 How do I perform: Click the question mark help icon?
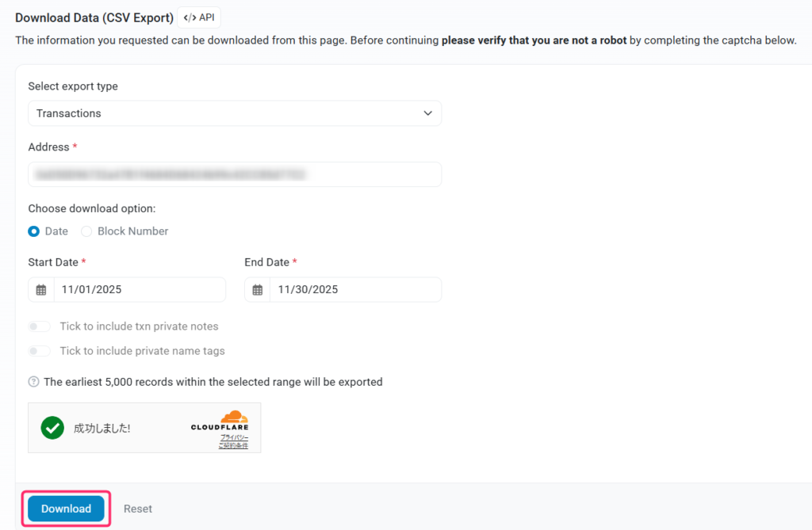pyautogui.click(x=33, y=382)
